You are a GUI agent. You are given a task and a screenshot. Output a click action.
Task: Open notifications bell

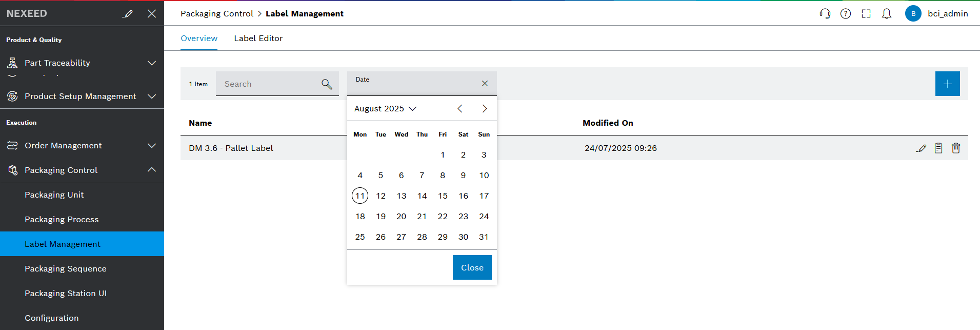(887, 13)
